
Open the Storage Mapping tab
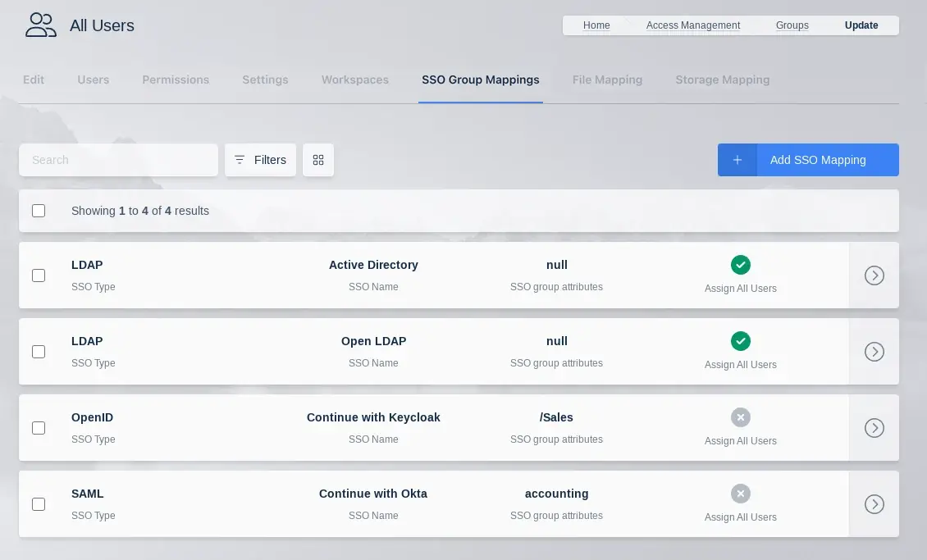722,80
